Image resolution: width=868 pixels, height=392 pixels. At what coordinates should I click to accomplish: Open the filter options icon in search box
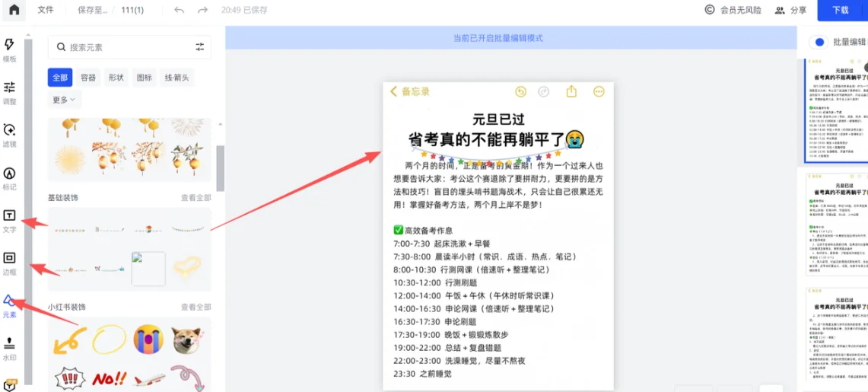coord(200,47)
